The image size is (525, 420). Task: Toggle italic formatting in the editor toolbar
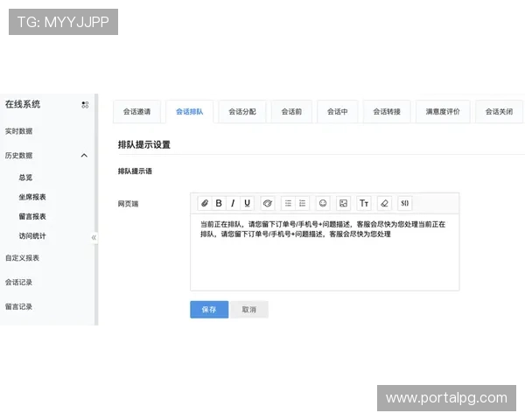(233, 203)
